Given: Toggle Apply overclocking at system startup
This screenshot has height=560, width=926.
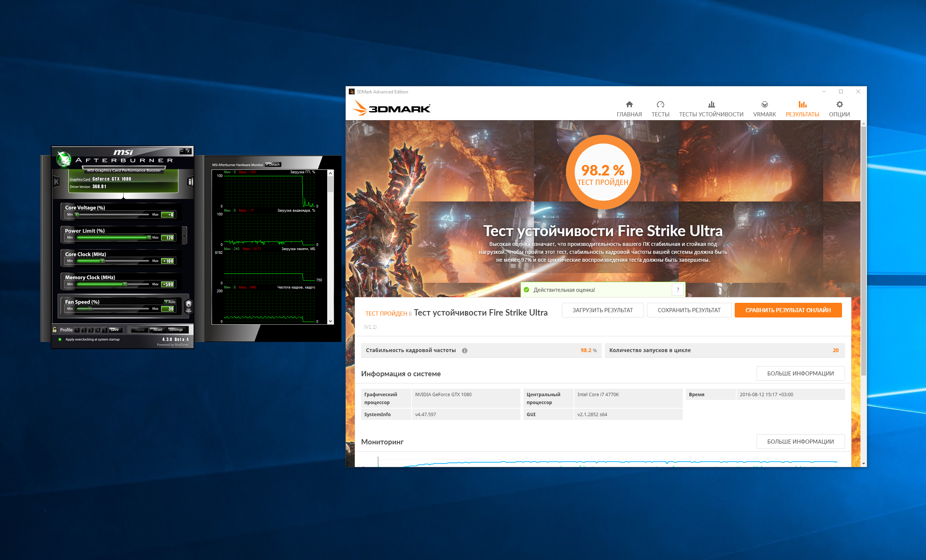Looking at the screenshot, I should pyautogui.click(x=60, y=339).
